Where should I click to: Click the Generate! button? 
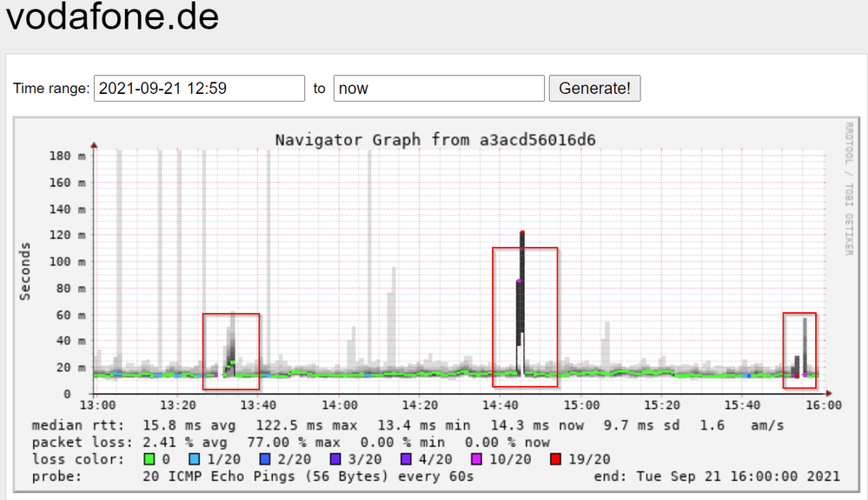point(594,89)
